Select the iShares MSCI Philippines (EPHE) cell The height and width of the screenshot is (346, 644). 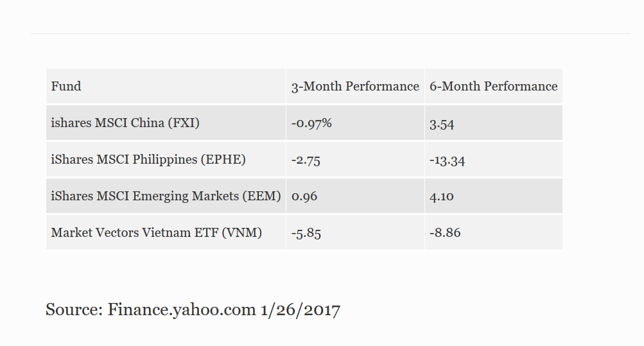click(x=148, y=160)
